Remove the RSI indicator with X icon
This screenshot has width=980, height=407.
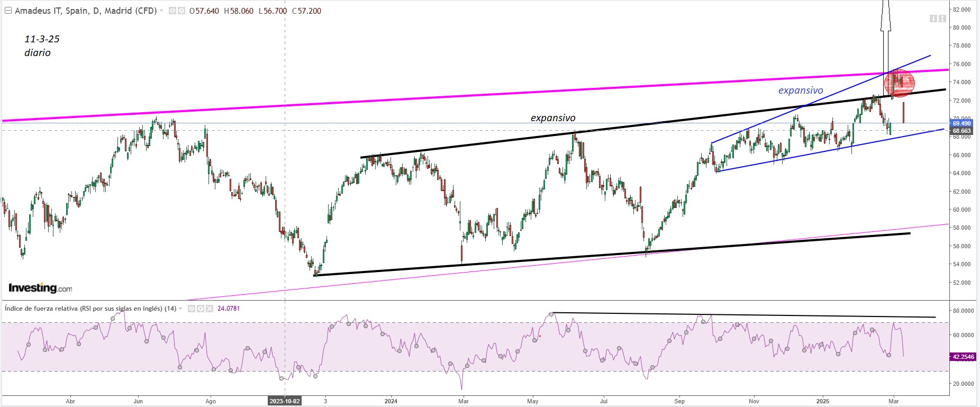208,309
